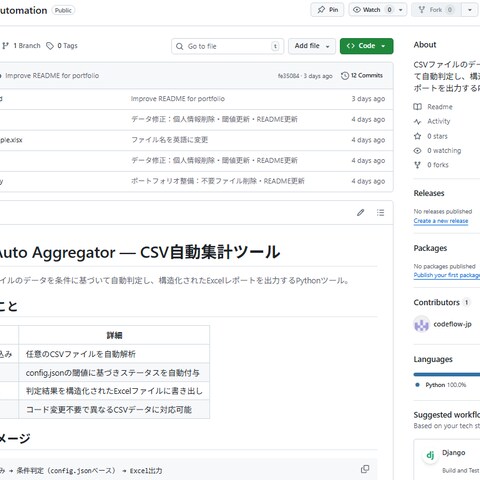The width and height of the screenshot is (480, 480).
Task: Open the codeflow-jp contributor name
Action: pos(452,324)
